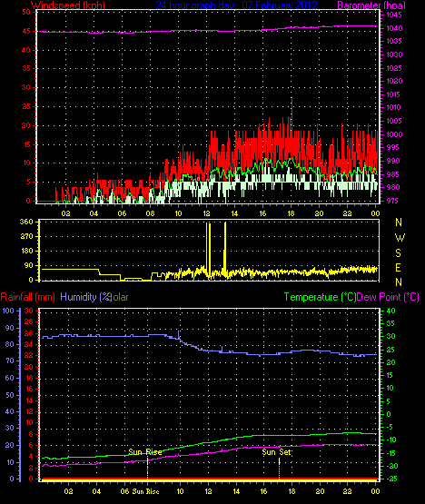Click the "100" value on the humidity axis
Screen dimensions: 425x504
point(8,311)
